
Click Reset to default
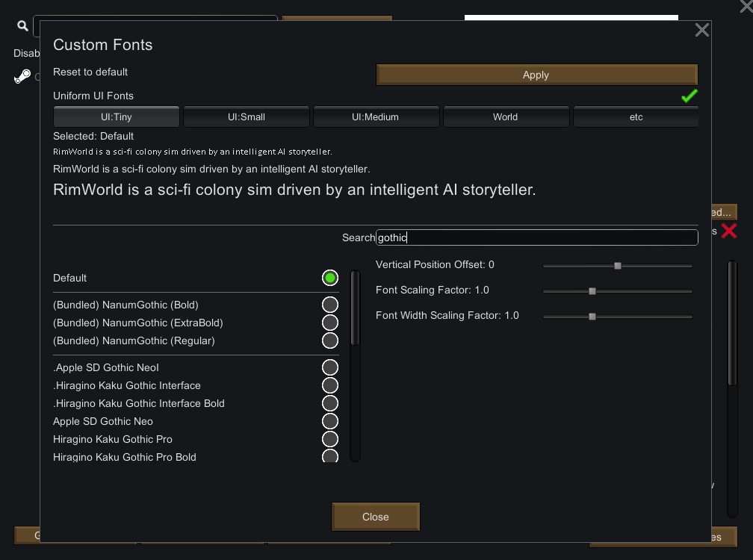coord(90,72)
